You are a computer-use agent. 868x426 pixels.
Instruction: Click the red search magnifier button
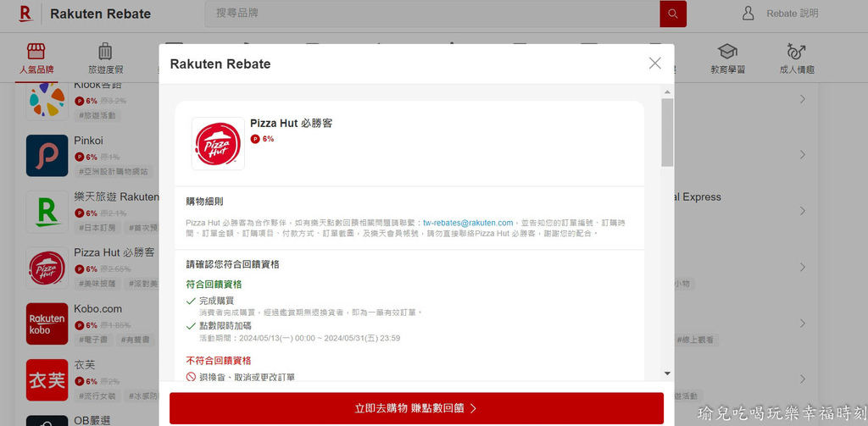[x=672, y=14]
